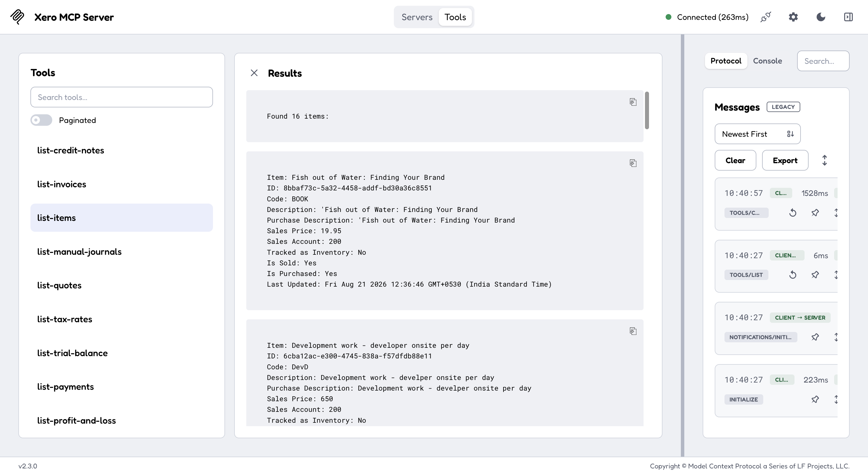Image resolution: width=868 pixels, height=475 pixels.
Task: Select the list-items tool
Action: (122, 218)
